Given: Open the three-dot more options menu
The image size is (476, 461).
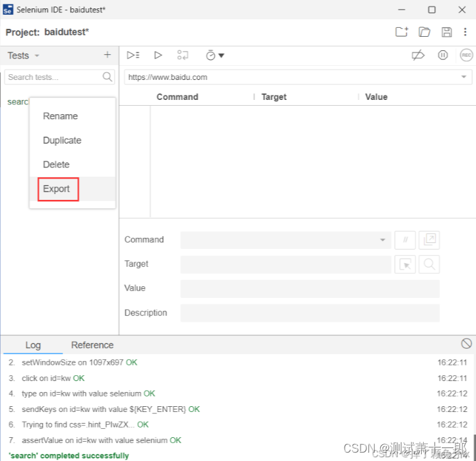Looking at the screenshot, I should pos(465,32).
